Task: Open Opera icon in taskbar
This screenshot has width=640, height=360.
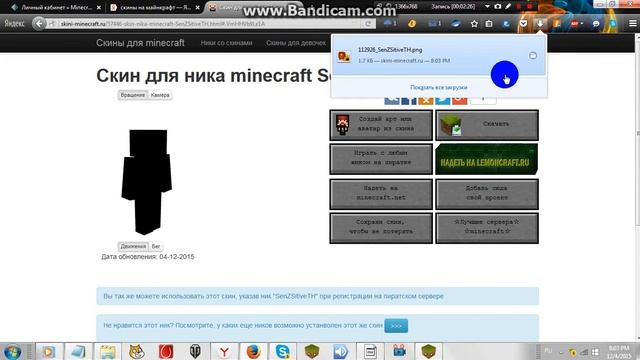Action: click(166, 351)
